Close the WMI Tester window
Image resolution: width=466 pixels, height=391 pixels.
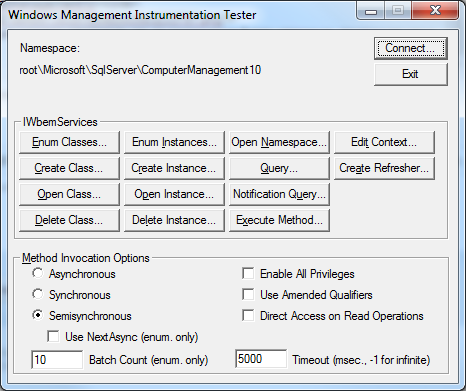435,11
